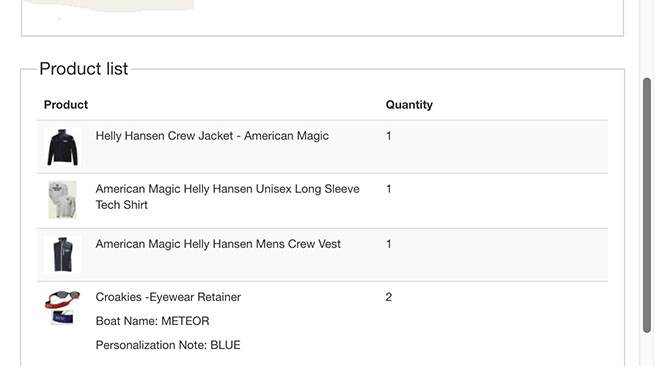Select the quantity value for Crew Jacket
Screen dimensions: 657x371
click(x=388, y=136)
